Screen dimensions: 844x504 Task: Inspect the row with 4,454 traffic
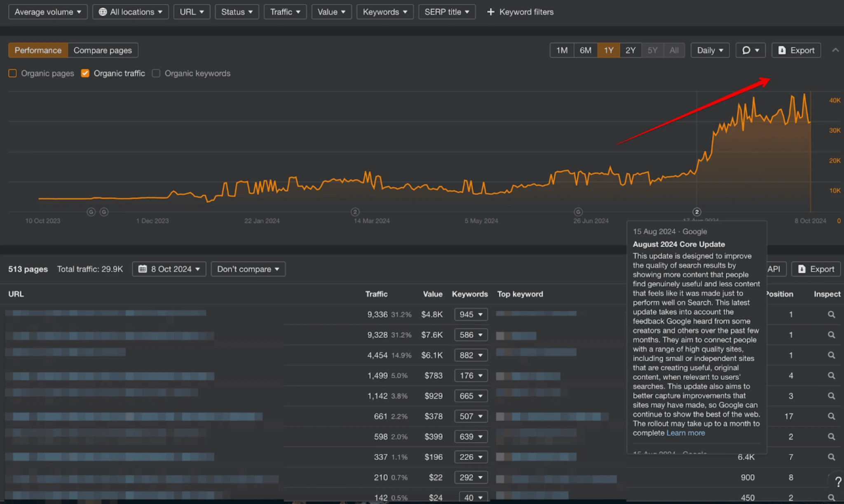tap(831, 355)
